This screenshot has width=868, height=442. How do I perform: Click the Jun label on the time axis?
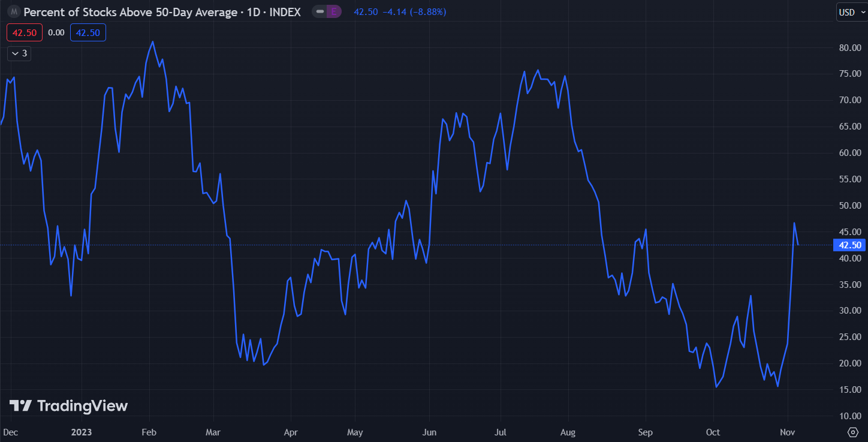[x=429, y=432]
